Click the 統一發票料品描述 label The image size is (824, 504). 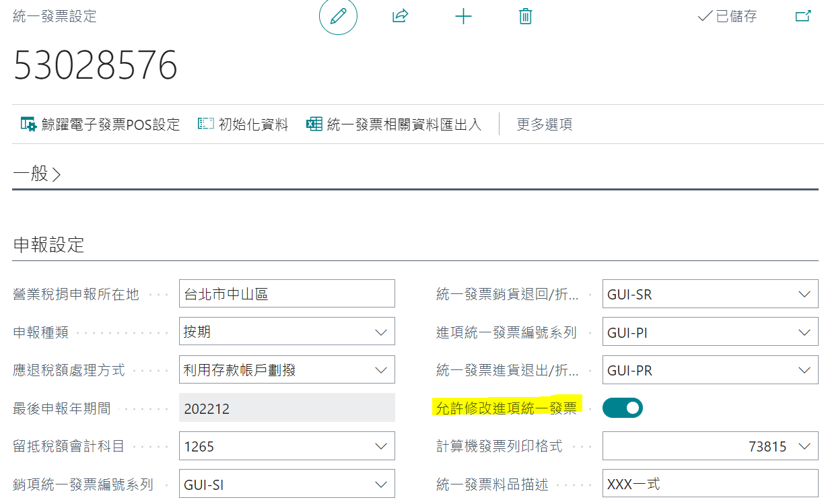click(x=492, y=484)
